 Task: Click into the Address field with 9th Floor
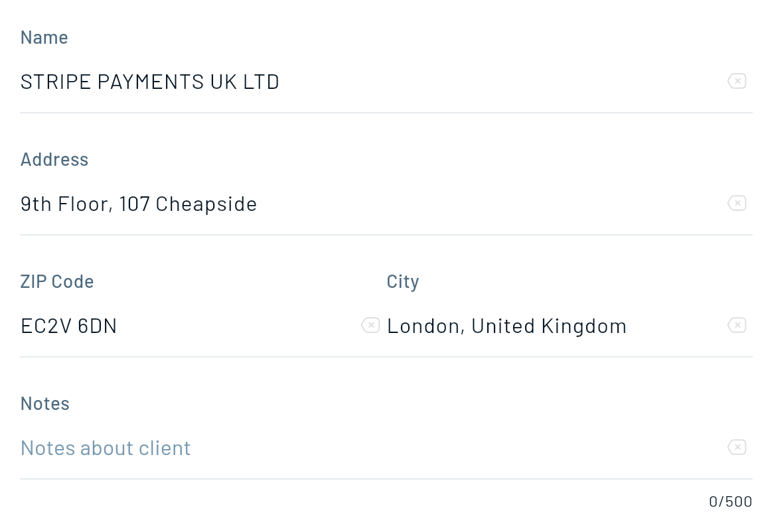[372, 204]
